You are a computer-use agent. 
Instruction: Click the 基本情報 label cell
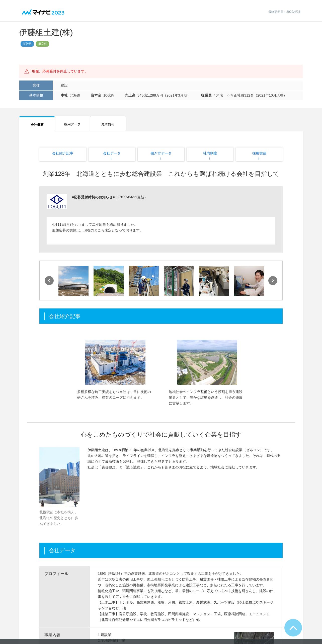[36, 95]
